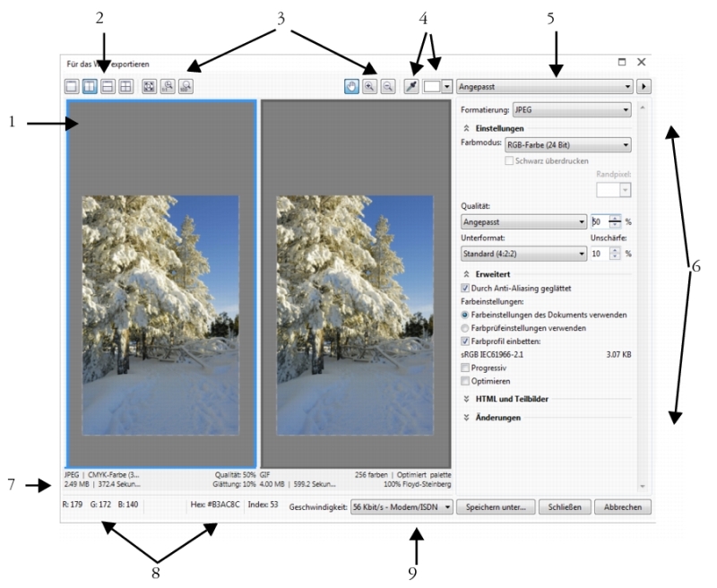717x588 pixels.
Task: Enable the Progressiv checkbox
Action: (465, 367)
